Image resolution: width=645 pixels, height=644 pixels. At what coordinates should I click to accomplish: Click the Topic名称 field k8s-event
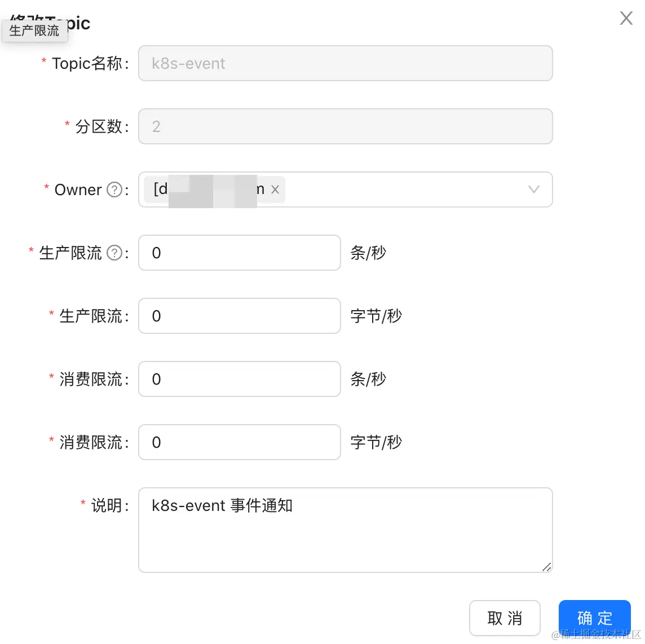[345, 63]
